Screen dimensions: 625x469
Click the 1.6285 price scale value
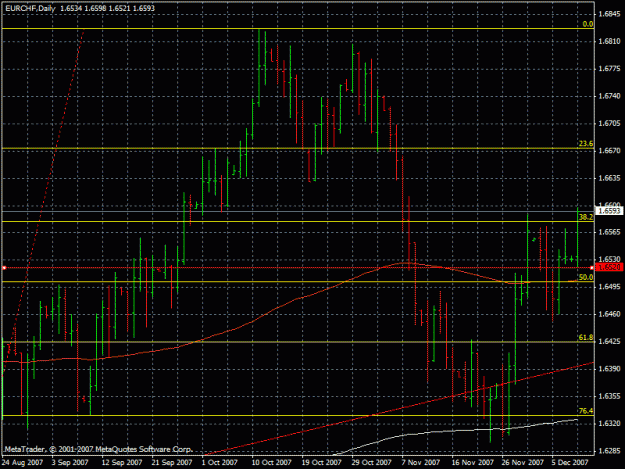point(610,451)
